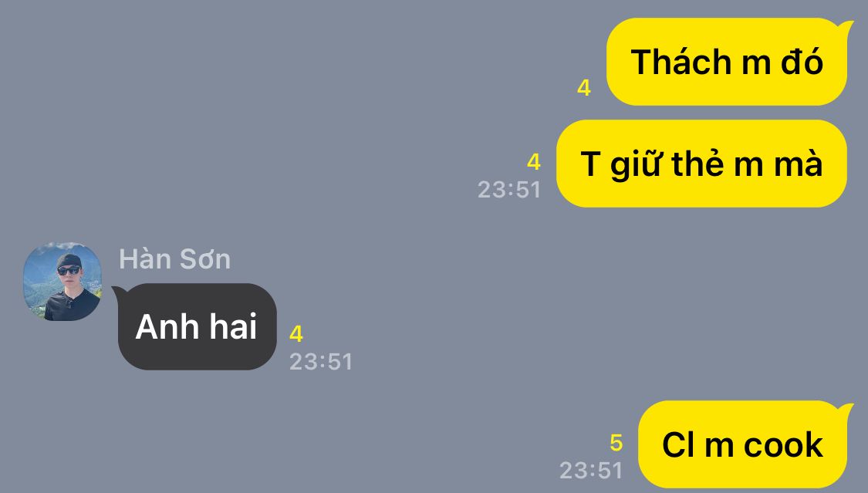Click the tail of the "Anh hai" bubble
Screen dimensions: 868x493
coord(117,292)
